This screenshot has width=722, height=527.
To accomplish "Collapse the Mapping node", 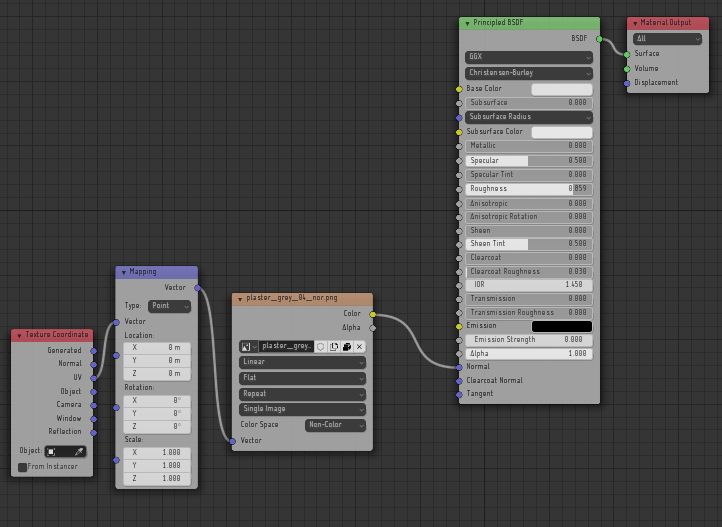I will [x=124, y=272].
